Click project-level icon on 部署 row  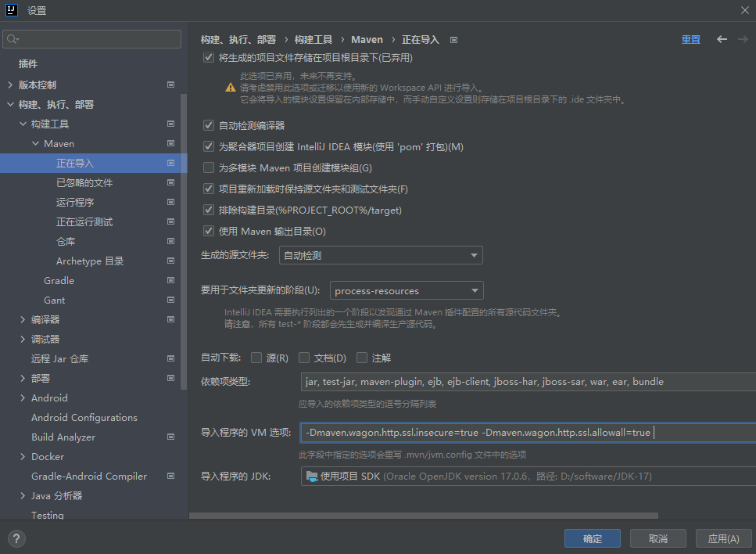170,378
